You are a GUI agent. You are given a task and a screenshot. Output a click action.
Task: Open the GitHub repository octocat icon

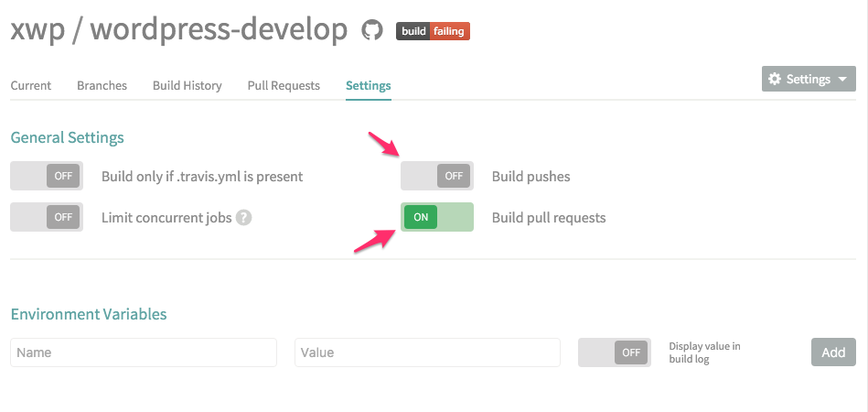click(372, 30)
